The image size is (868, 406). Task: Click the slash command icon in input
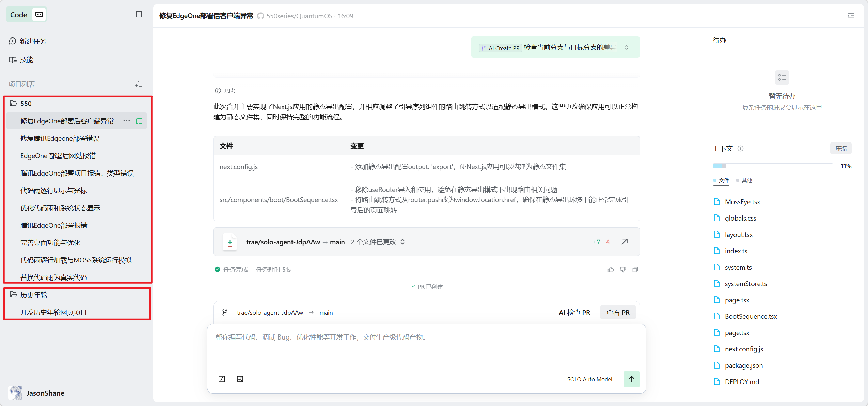pyautogui.click(x=222, y=379)
